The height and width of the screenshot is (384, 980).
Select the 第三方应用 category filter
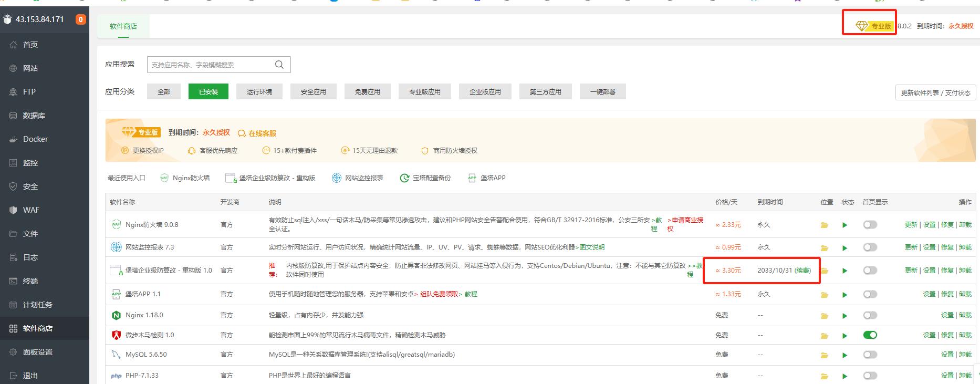click(546, 91)
